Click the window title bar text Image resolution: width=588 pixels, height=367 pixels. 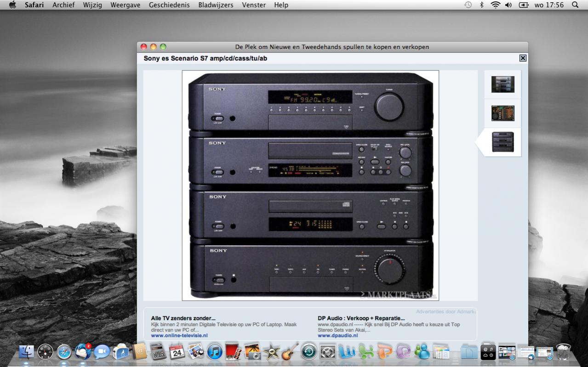[332, 47]
